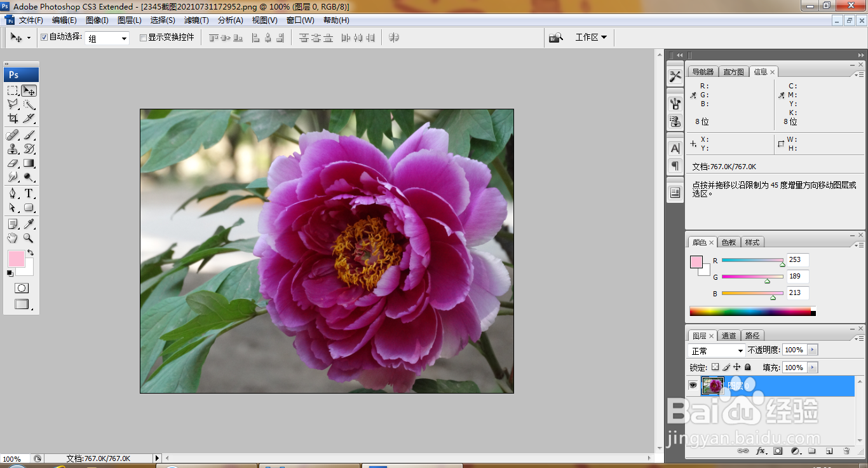Select the Eraser tool
This screenshot has width=868, height=468.
(13, 163)
